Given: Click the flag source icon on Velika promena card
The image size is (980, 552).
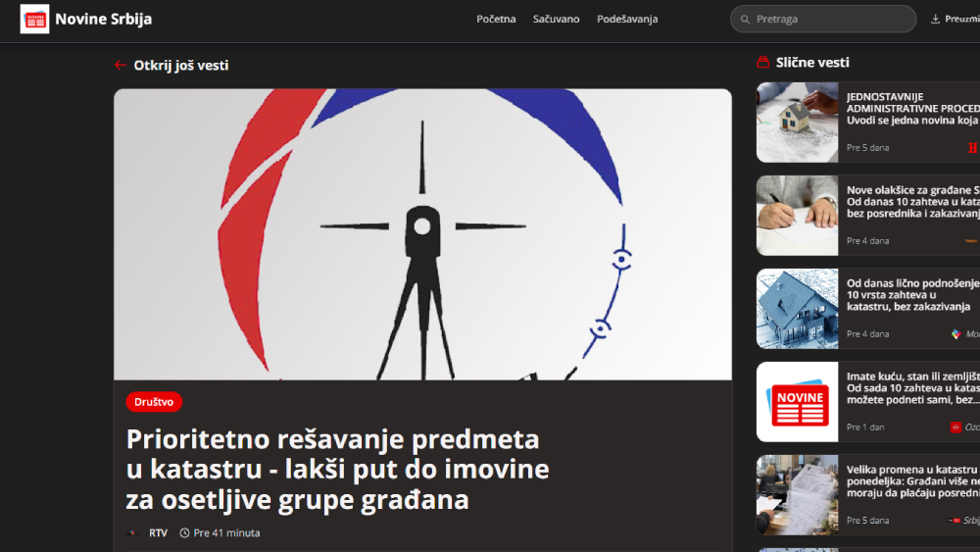Looking at the screenshot, I should (x=954, y=520).
